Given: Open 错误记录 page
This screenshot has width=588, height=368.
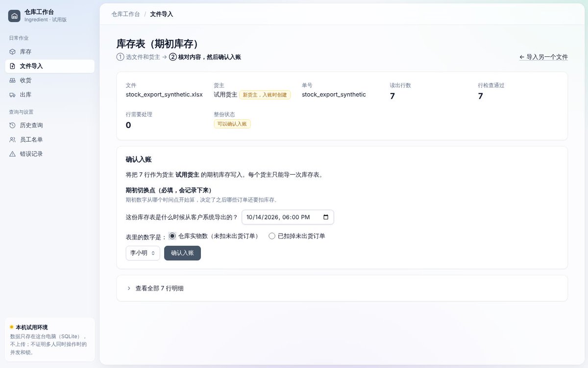Looking at the screenshot, I should click(x=49, y=154).
